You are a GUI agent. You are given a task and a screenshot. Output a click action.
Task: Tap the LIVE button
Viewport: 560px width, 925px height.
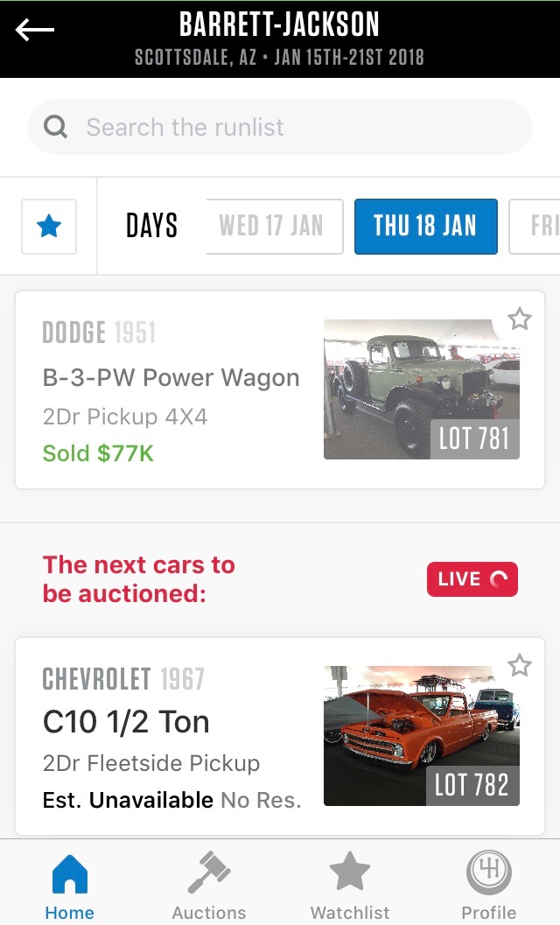[472, 579]
